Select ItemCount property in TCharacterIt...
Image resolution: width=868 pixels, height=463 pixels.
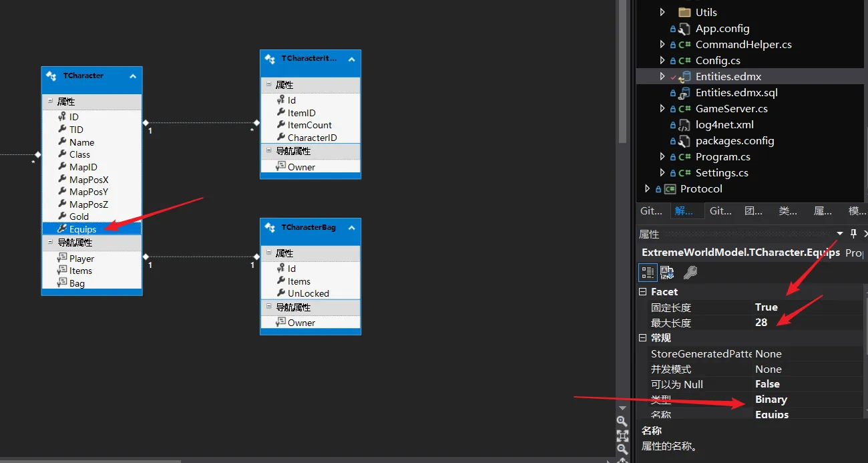point(310,125)
